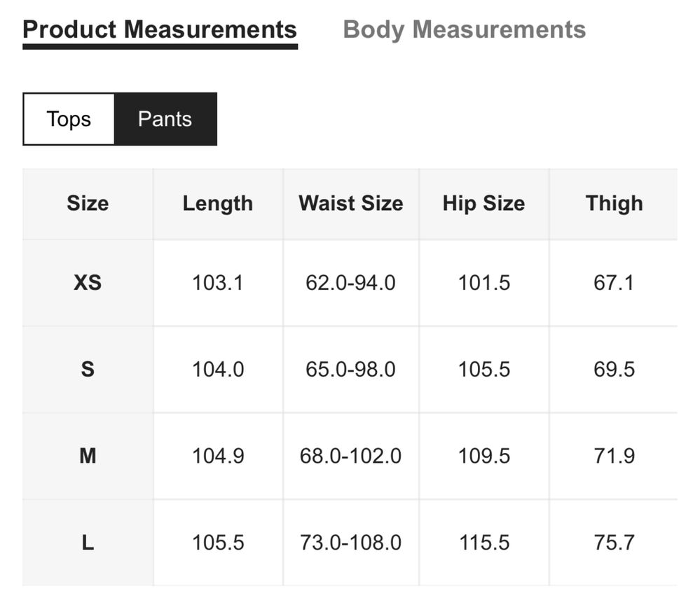Click the Waist Size column header
This screenshot has width=700, height=593.
pos(351,204)
